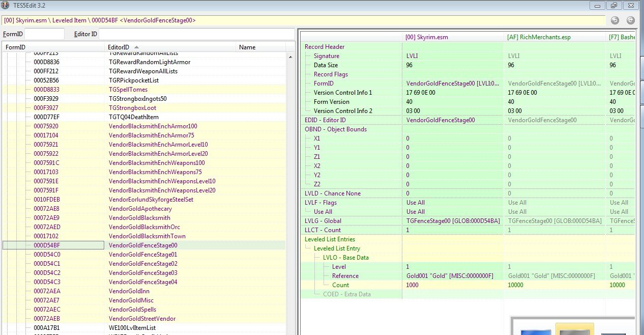Select TGStrongboxIngots50 record row

(144, 98)
